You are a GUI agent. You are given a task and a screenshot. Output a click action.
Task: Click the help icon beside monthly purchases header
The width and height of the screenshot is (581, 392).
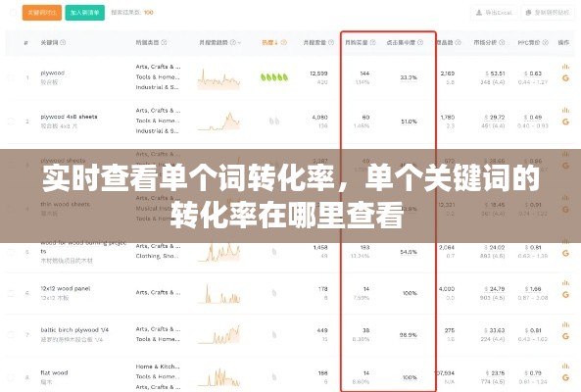pyautogui.click(x=373, y=42)
